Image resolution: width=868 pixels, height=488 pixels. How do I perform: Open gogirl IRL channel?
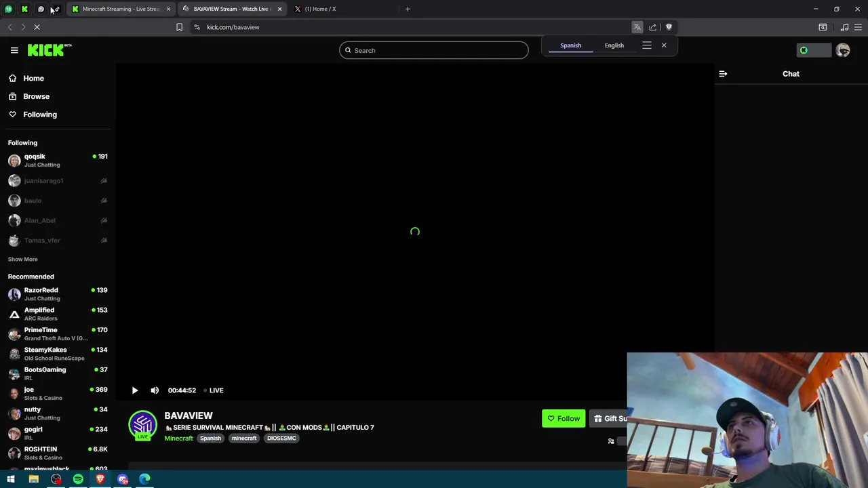tap(58, 433)
